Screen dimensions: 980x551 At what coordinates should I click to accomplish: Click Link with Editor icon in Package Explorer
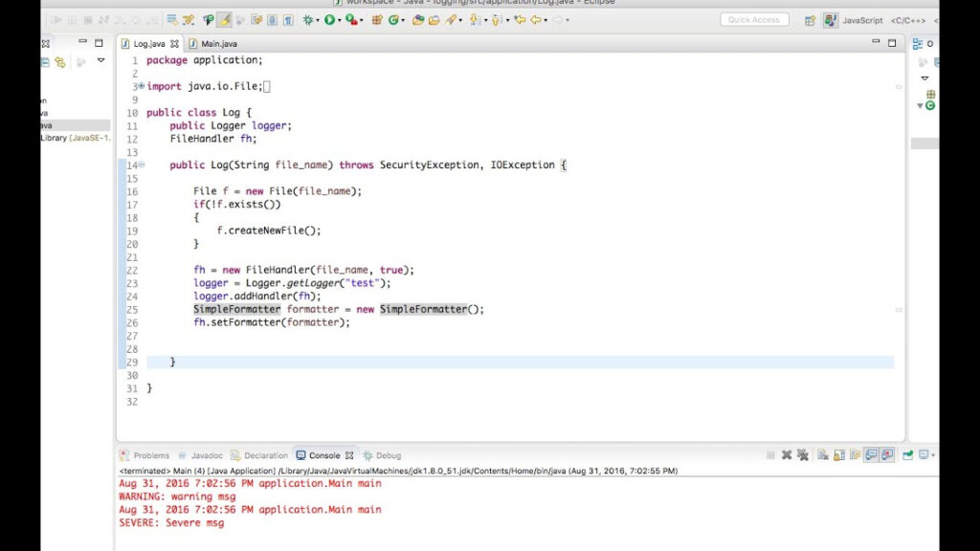[x=60, y=62]
